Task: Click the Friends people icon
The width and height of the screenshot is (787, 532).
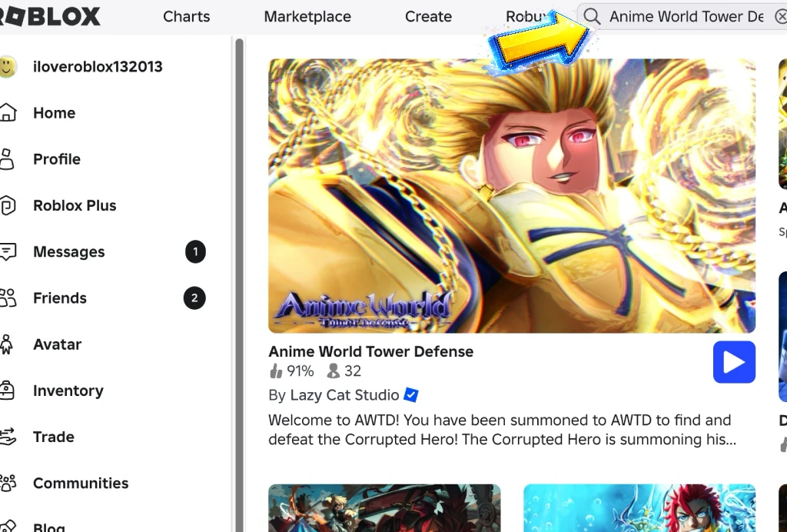Action: pos(8,298)
